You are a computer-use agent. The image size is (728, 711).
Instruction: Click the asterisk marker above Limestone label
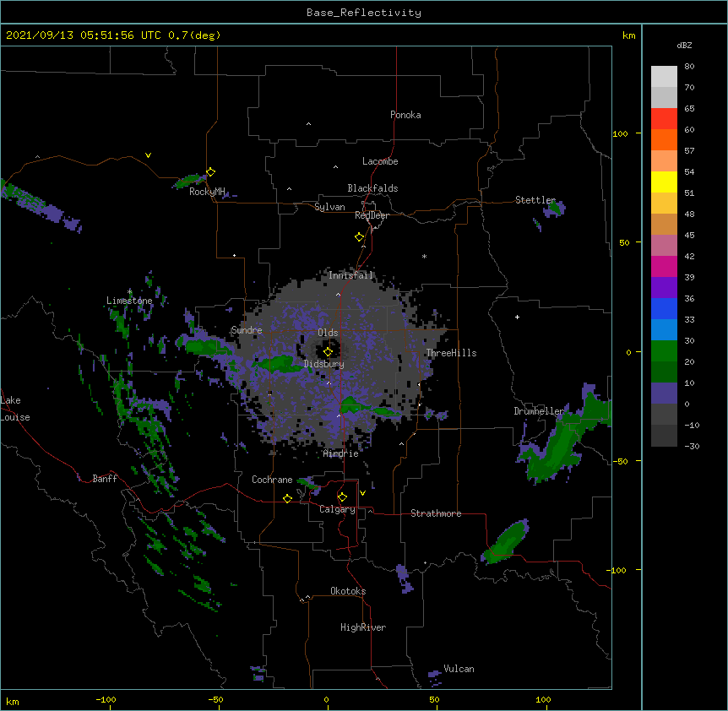pyautogui.click(x=130, y=292)
